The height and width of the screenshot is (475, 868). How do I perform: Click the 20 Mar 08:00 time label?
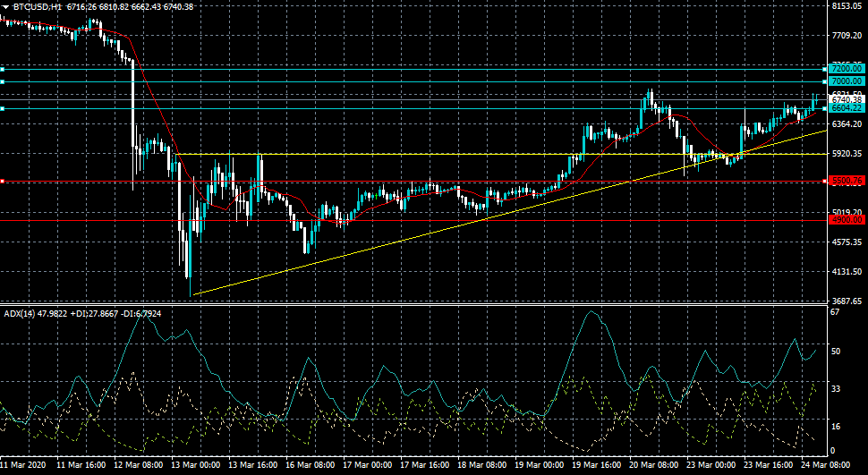[654, 465]
